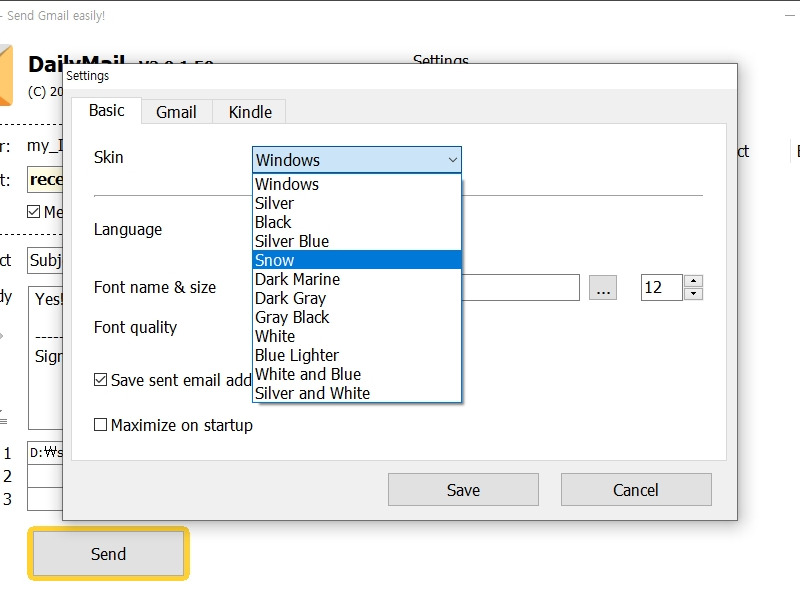
Task: Enable Maximize on startup checkbox
Action: (x=101, y=425)
